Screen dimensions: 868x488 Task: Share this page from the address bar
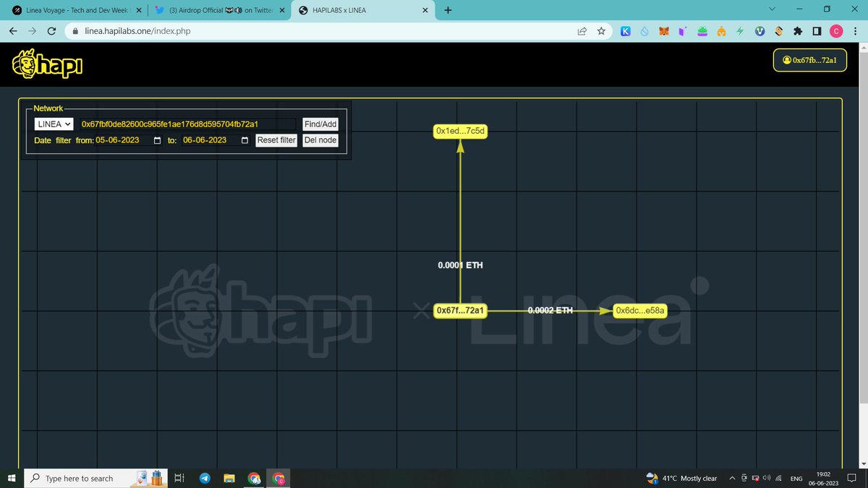pyautogui.click(x=582, y=31)
